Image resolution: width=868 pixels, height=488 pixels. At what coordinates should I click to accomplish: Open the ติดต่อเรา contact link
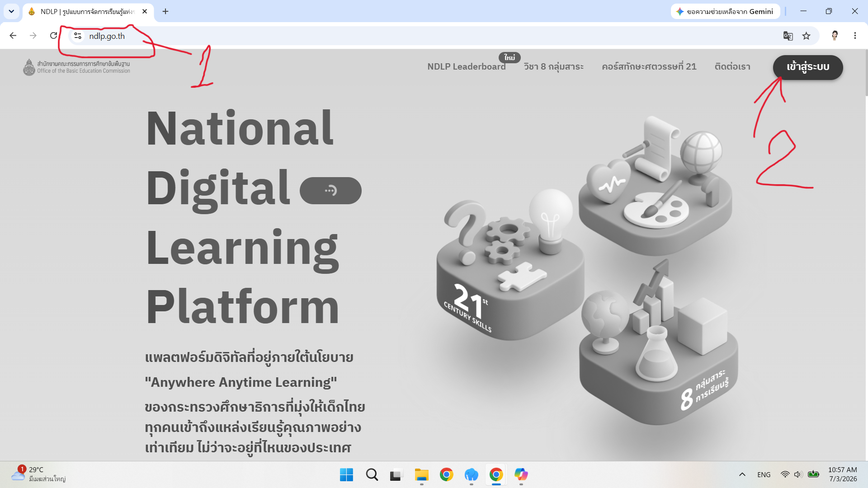(x=732, y=67)
